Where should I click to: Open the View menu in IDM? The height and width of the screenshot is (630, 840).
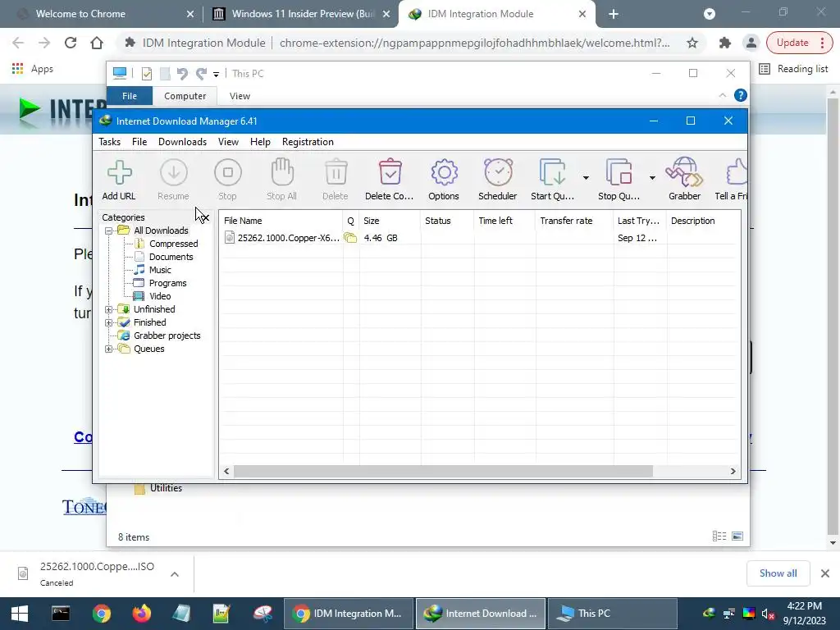point(228,142)
